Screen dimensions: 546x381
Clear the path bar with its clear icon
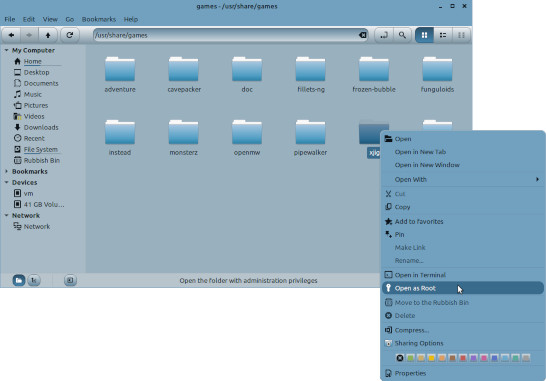pyautogui.click(x=362, y=35)
